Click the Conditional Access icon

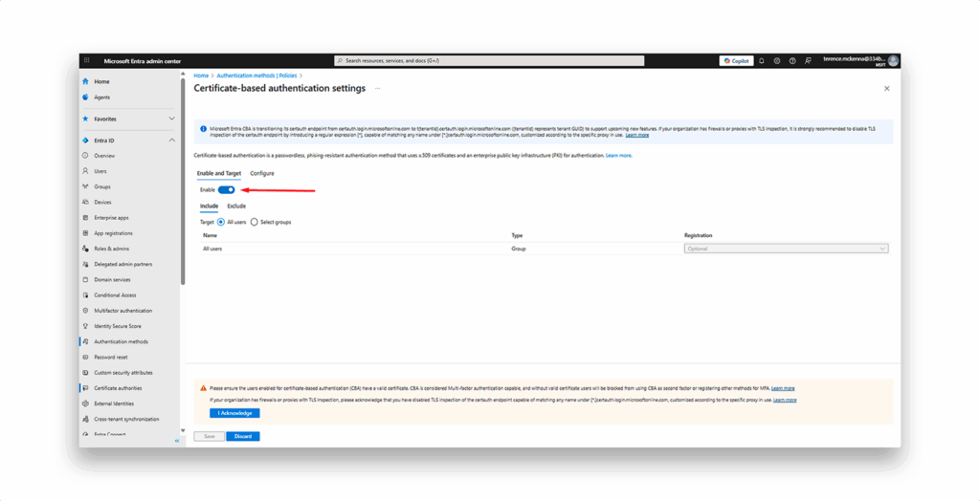point(85,294)
